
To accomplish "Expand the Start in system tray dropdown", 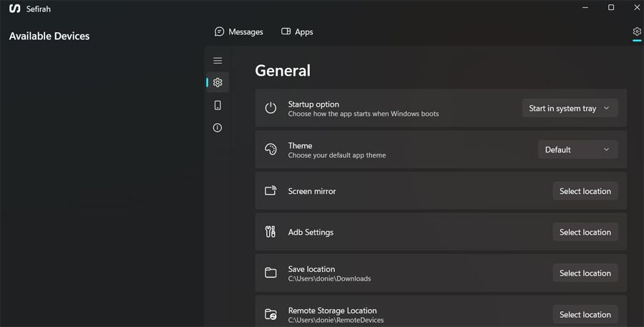I will point(570,108).
